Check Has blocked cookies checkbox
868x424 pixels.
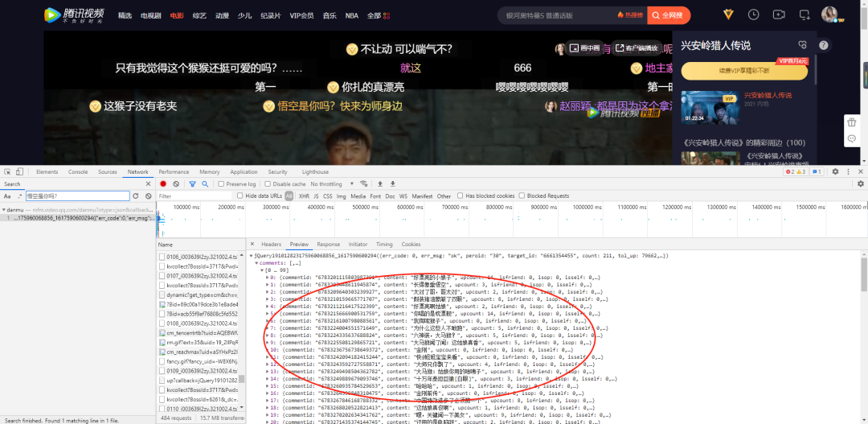[x=460, y=196]
